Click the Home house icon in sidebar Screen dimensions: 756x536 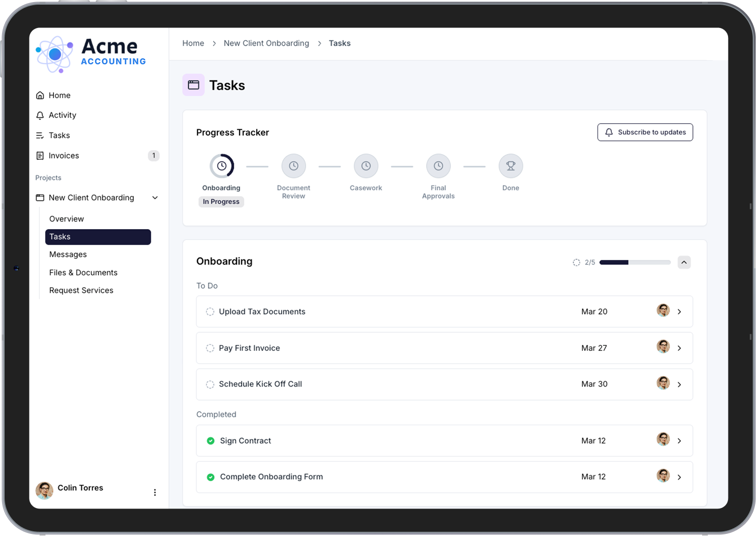pos(40,95)
